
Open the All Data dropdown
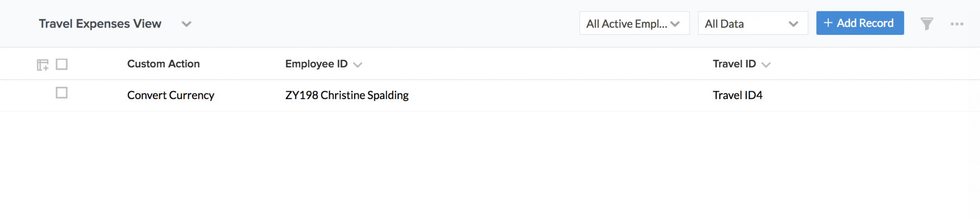point(753,23)
